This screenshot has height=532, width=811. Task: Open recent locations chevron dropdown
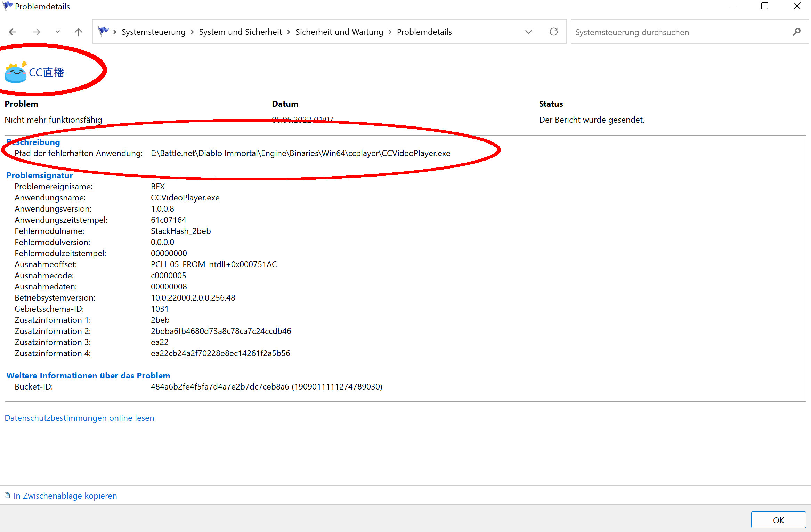click(58, 32)
